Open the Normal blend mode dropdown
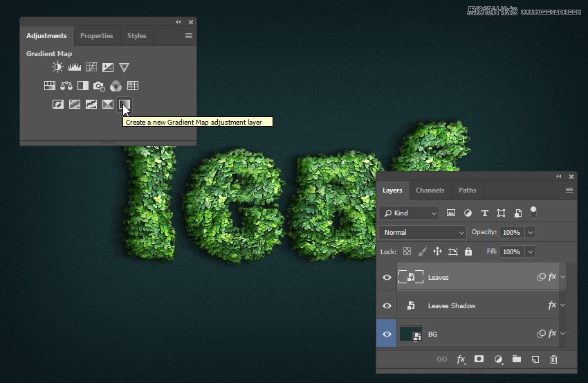588x383 pixels. tap(423, 233)
